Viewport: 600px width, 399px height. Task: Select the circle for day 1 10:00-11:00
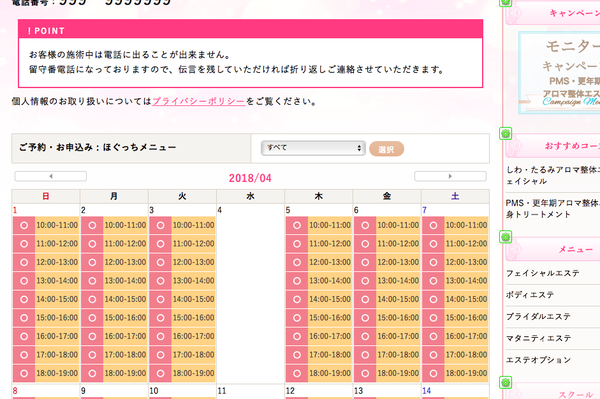24,225
